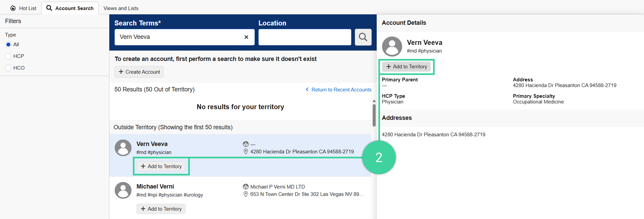Click the #md #physician tags in details
Image resolution: width=644 pixels, height=219 pixels.
(424, 51)
